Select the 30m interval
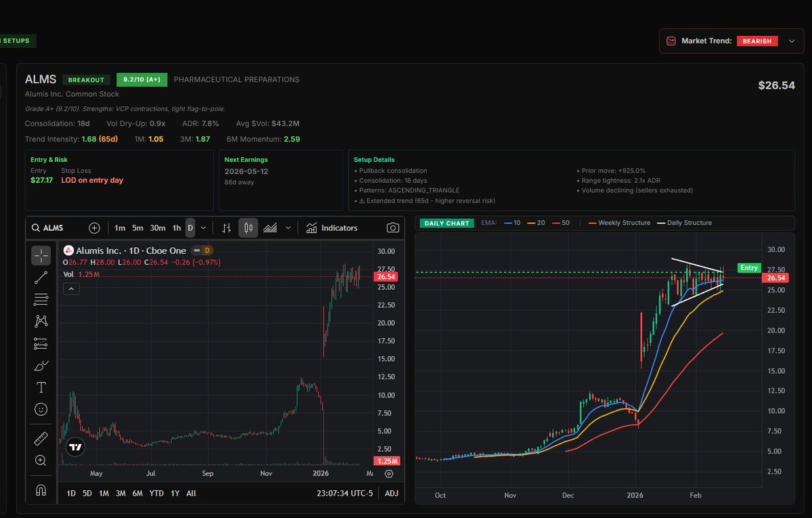812x518 pixels. point(158,228)
